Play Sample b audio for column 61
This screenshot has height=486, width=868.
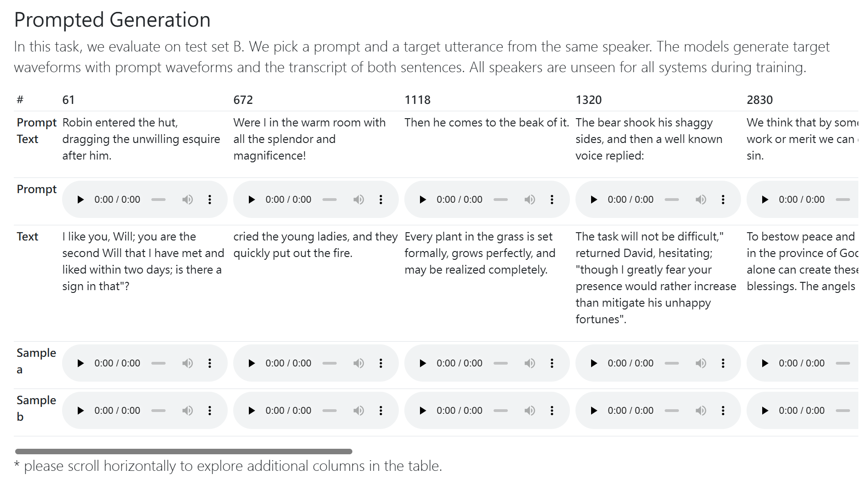80,411
